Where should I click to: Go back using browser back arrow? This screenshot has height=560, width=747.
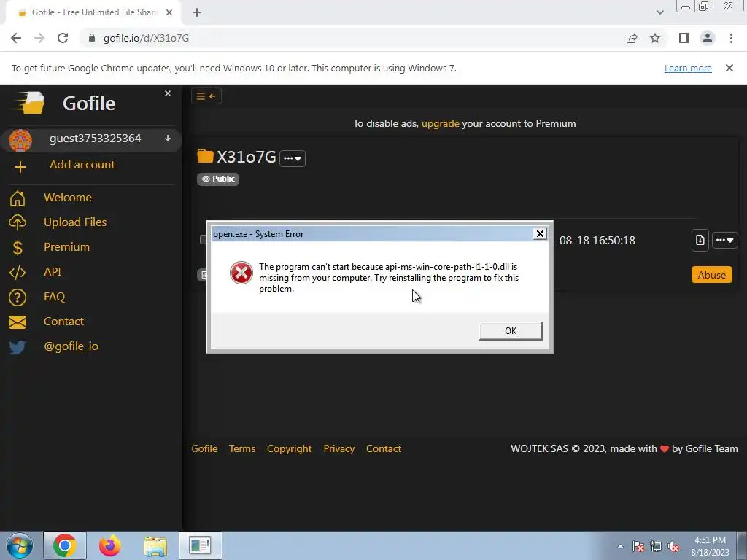click(16, 38)
